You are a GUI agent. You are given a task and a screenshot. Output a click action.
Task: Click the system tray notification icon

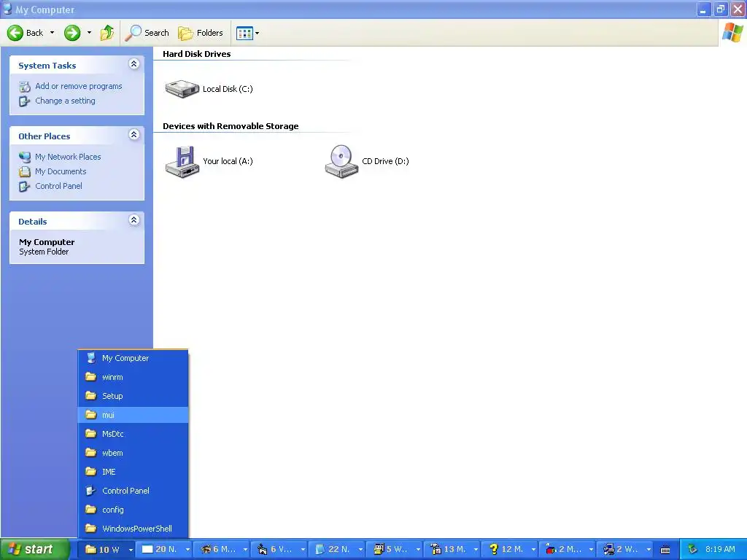(693, 549)
